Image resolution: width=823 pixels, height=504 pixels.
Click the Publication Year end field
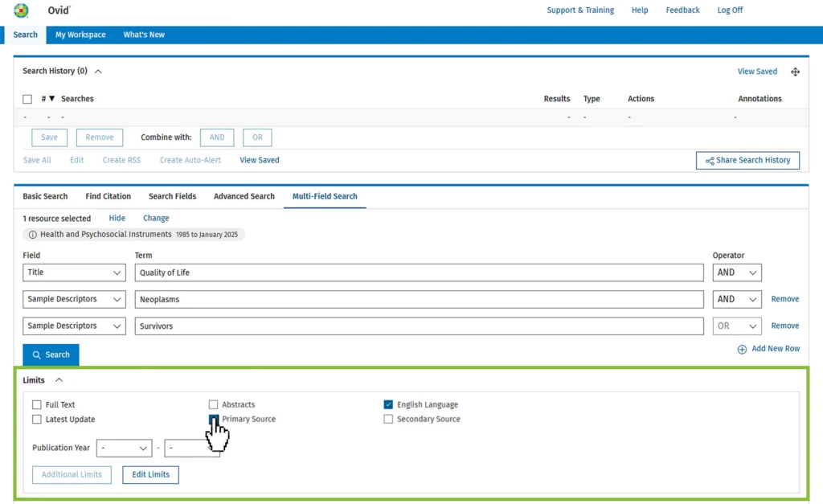(192, 449)
